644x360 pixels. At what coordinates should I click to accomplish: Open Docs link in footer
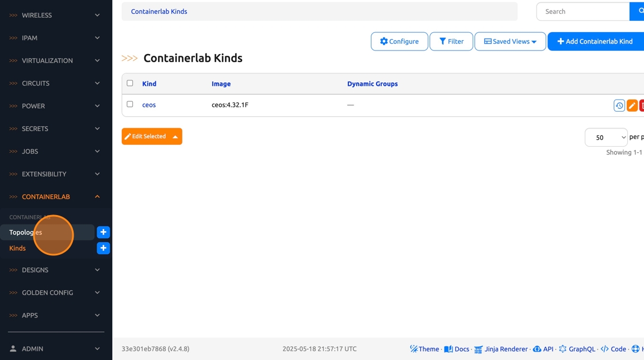457,349
